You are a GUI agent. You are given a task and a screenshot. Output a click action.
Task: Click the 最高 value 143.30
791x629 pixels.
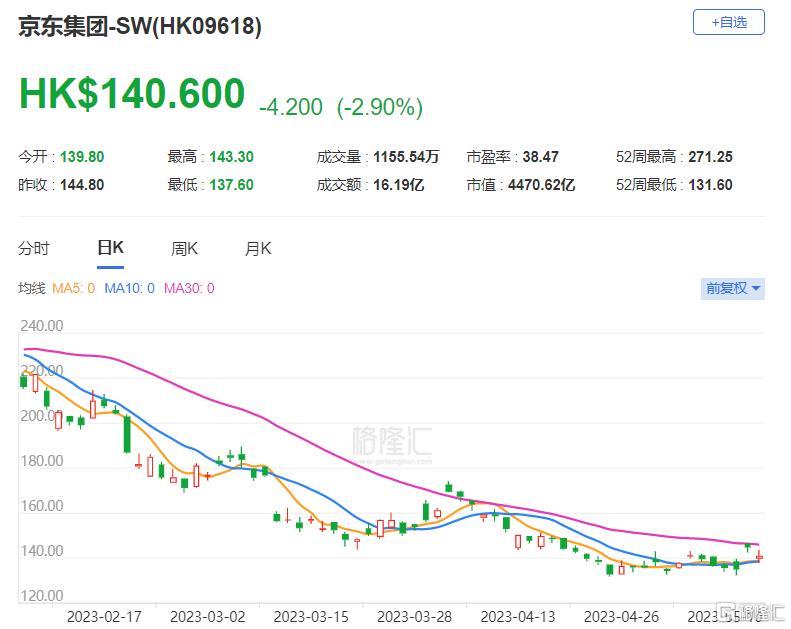click(232, 157)
